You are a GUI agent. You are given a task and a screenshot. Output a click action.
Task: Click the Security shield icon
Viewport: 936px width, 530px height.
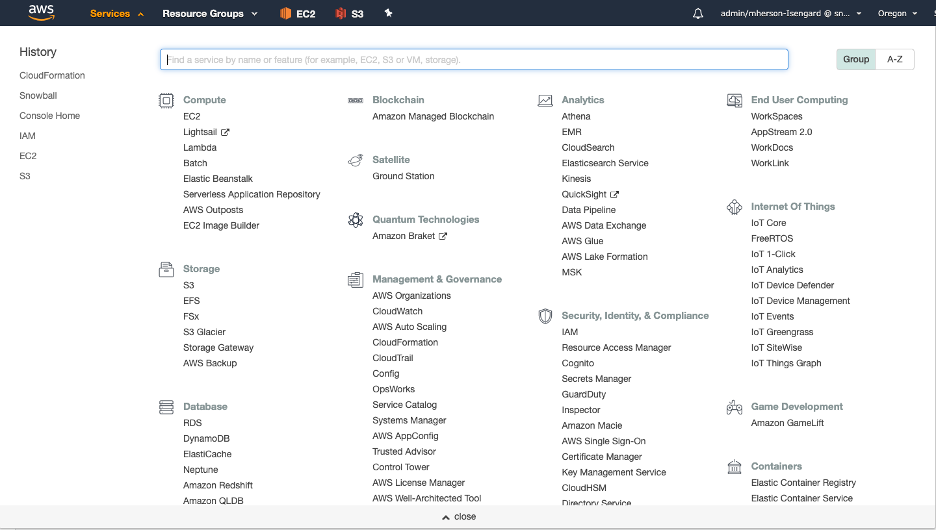pos(545,316)
